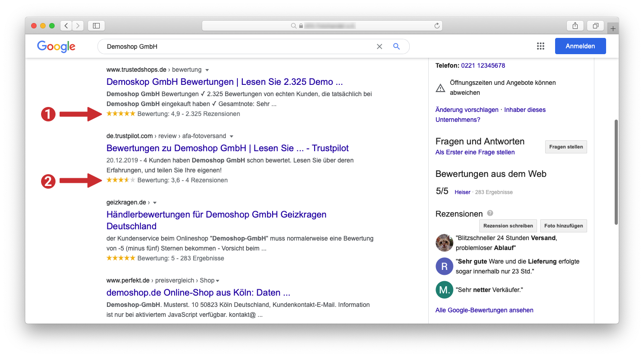
Task: Call the phone number 0221 12345678
Action: tap(483, 65)
